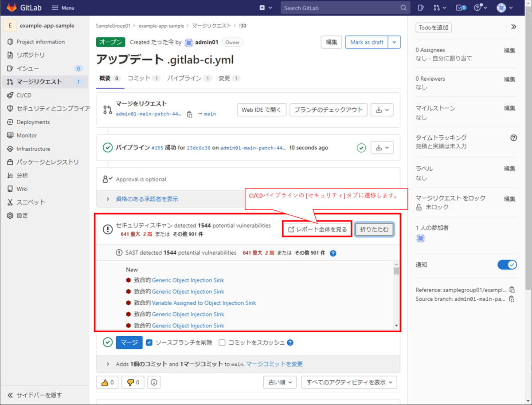The image size is (532, 405).
Task: Open merge requests icon in navbar
Action: [439, 8]
